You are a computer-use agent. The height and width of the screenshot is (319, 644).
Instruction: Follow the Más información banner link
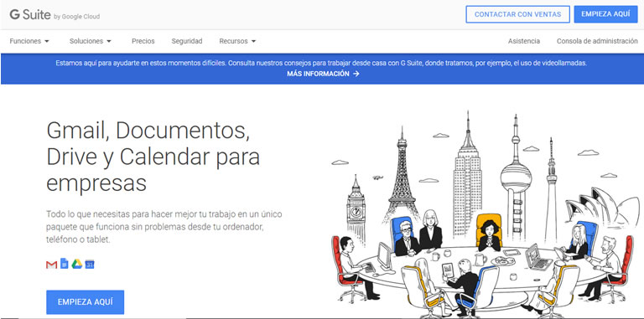323,74
